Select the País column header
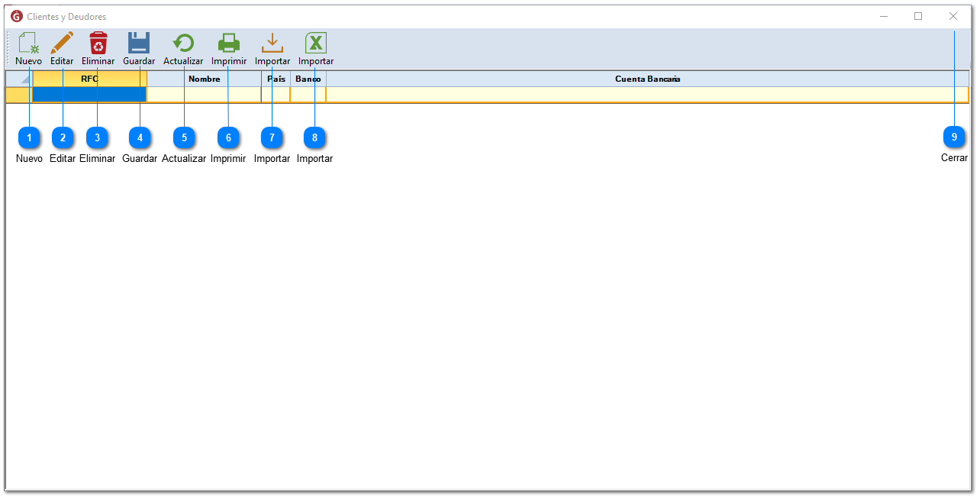 pos(276,79)
